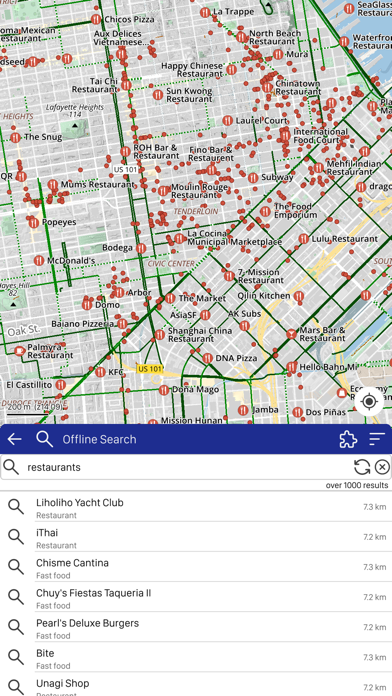
Task: Tap the Doña Mago marker
Action: (x=164, y=390)
